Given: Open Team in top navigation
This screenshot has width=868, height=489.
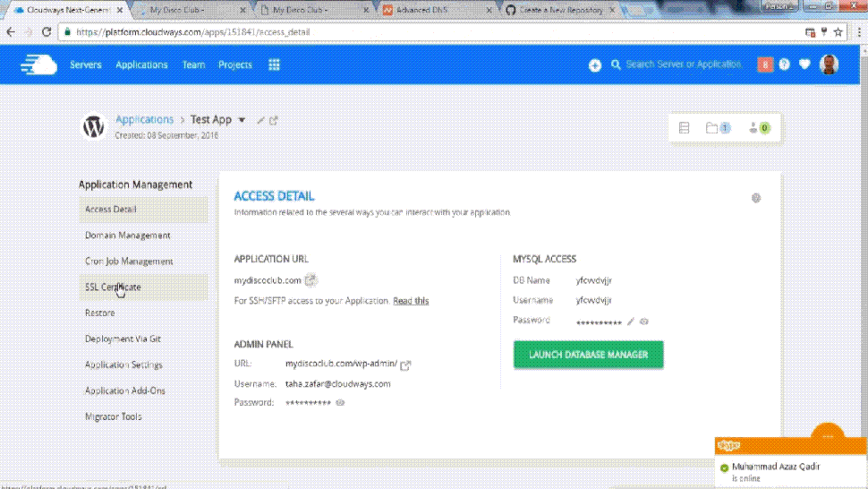Looking at the screenshot, I should tap(194, 64).
